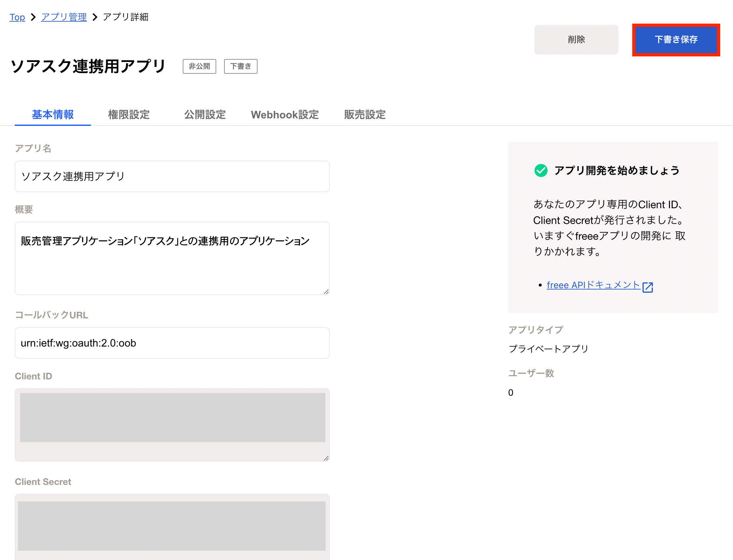Click the chevron after アプリ管理 in breadcrumb
The width and height of the screenshot is (733, 560).
click(95, 17)
